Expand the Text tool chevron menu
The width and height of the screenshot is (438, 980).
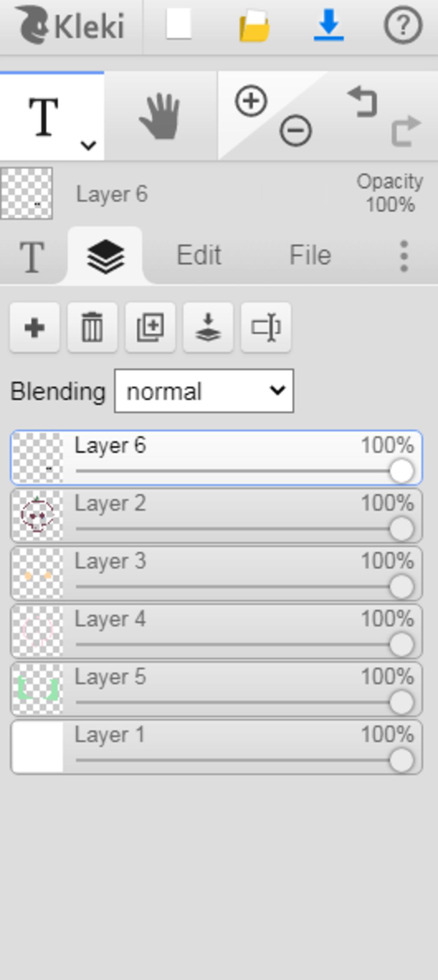click(88, 145)
